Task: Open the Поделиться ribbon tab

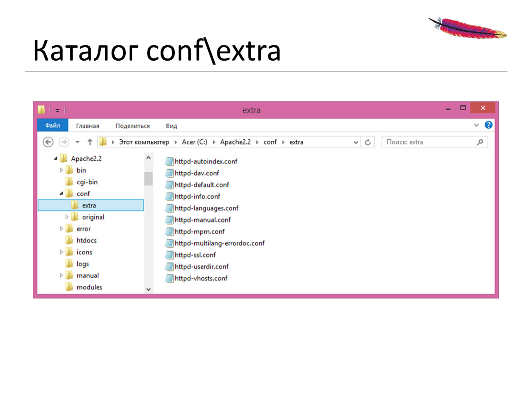Action: tap(132, 126)
